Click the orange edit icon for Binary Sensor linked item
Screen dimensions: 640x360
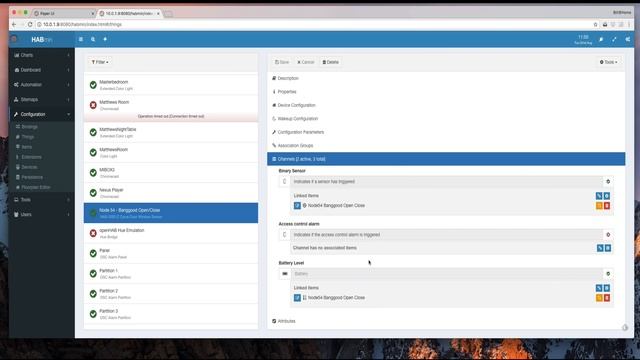pos(599,206)
